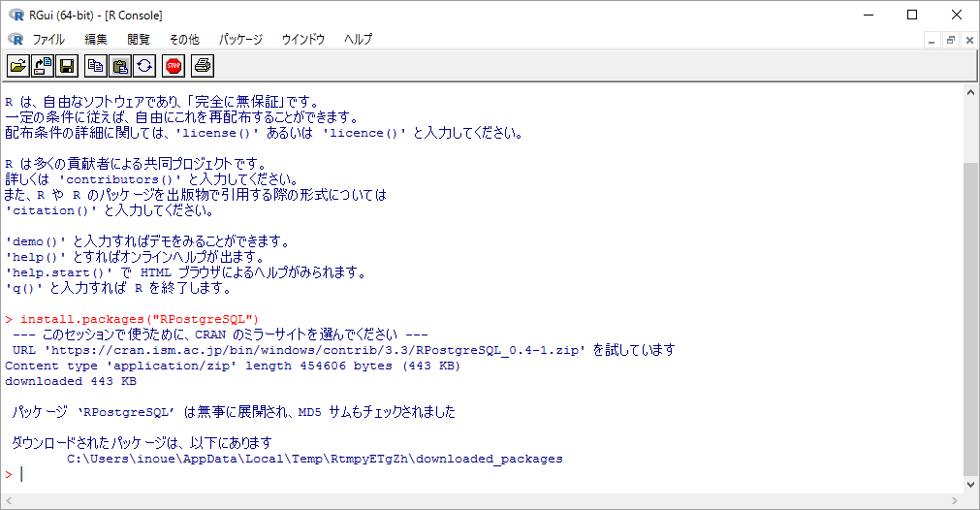Click the Save workspace floppy icon
980x510 pixels.
67,66
